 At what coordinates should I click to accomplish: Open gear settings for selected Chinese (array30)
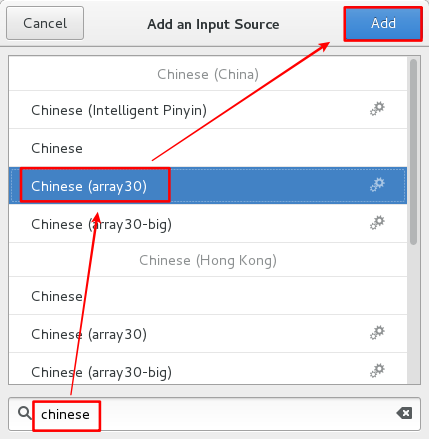(x=377, y=185)
